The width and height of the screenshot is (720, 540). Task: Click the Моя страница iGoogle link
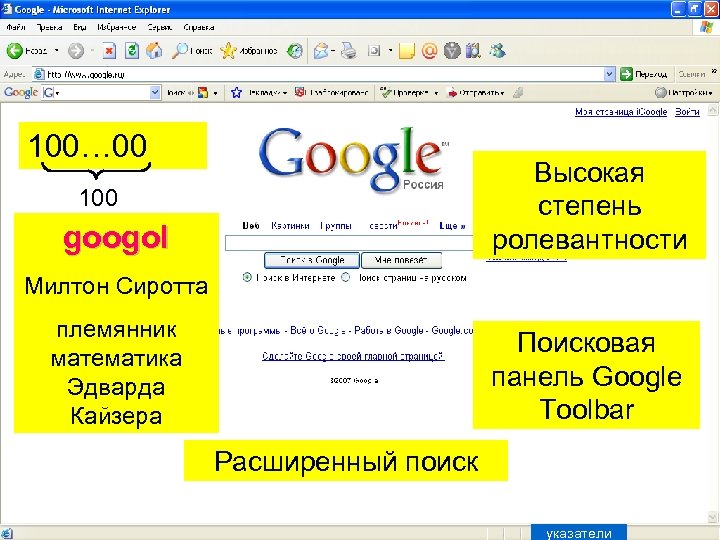tap(621, 112)
